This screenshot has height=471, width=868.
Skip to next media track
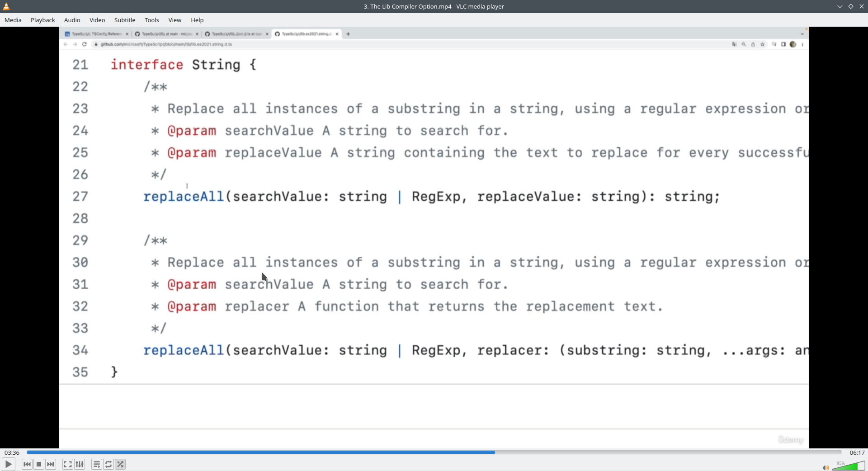click(x=51, y=464)
